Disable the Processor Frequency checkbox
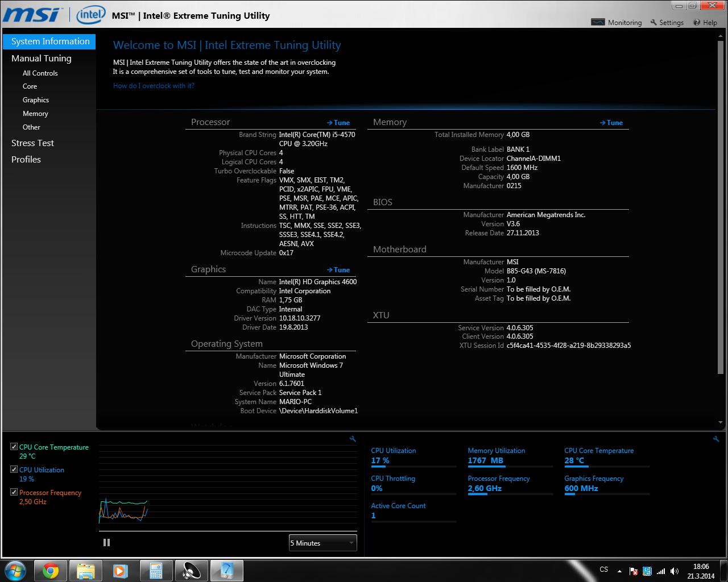Image resolution: width=728 pixels, height=582 pixels. [x=14, y=492]
